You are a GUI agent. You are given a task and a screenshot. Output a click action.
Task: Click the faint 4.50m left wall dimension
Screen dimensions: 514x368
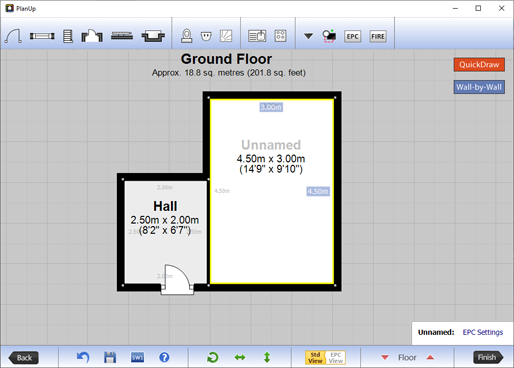(x=222, y=191)
